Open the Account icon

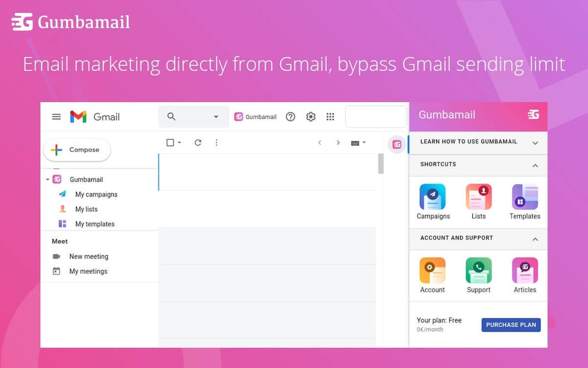pos(432,270)
